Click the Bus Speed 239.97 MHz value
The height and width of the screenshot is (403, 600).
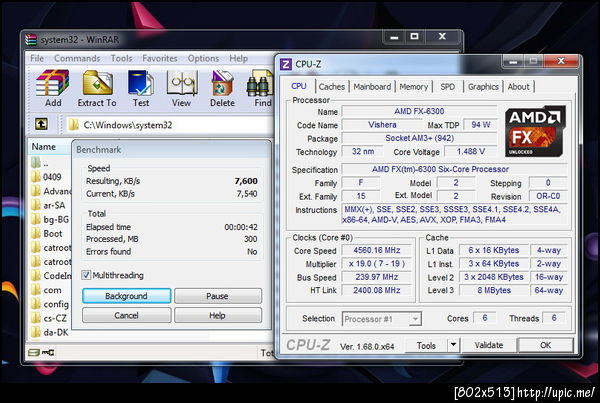(377, 277)
